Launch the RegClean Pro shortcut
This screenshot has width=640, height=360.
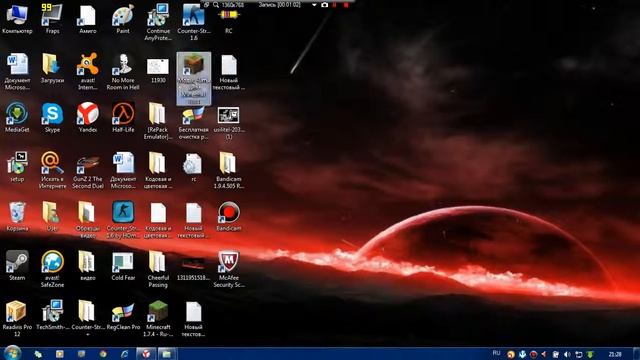tap(123, 315)
